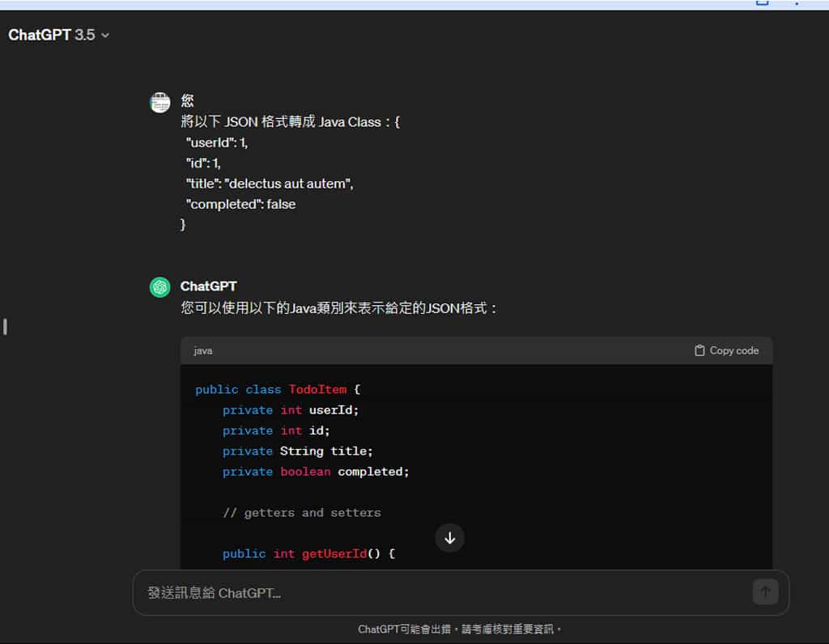Click the line 'private int id;'

click(x=276, y=431)
